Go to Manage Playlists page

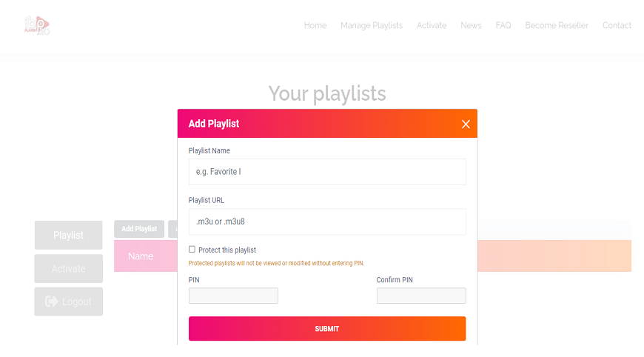coord(372,25)
